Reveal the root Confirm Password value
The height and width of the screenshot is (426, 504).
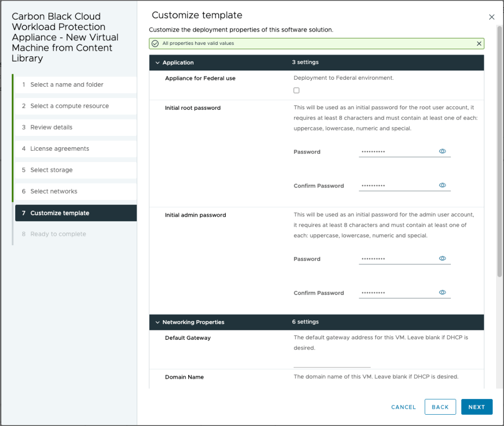tap(442, 185)
